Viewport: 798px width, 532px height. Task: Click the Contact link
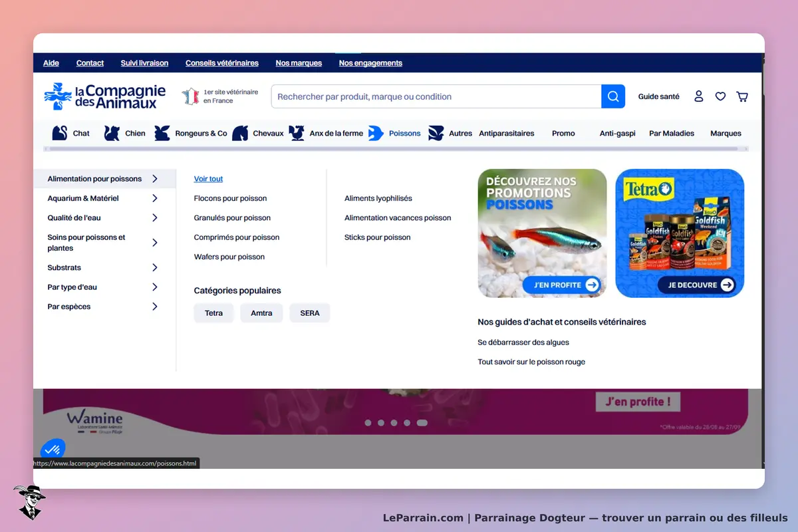[90, 63]
